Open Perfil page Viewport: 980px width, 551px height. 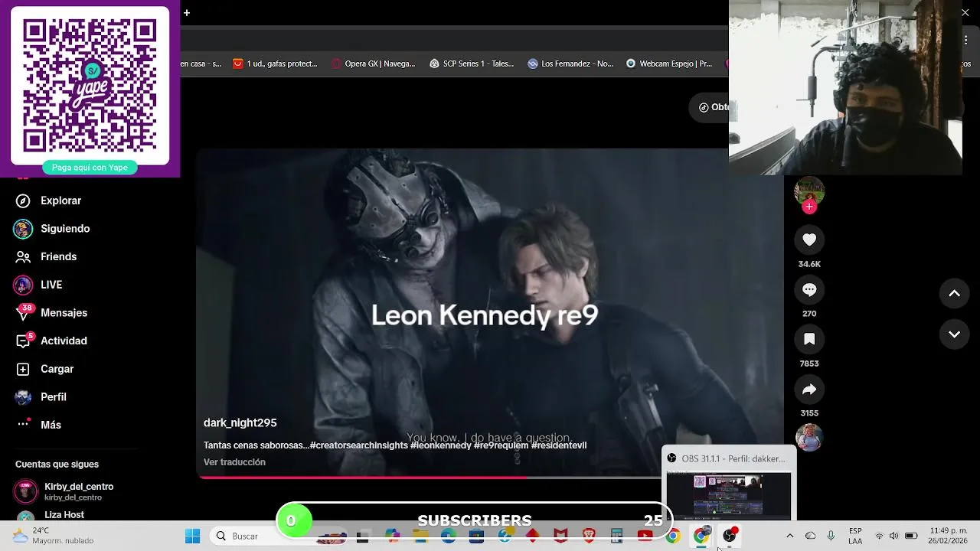pyautogui.click(x=41, y=396)
